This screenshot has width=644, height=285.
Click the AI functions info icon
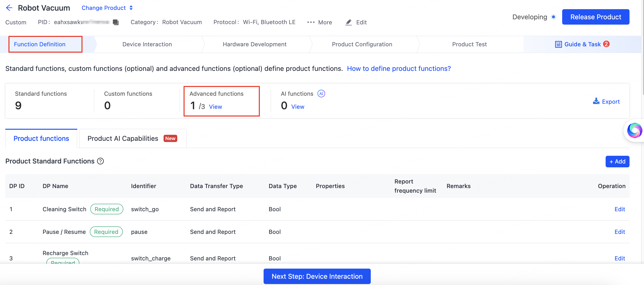point(321,93)
